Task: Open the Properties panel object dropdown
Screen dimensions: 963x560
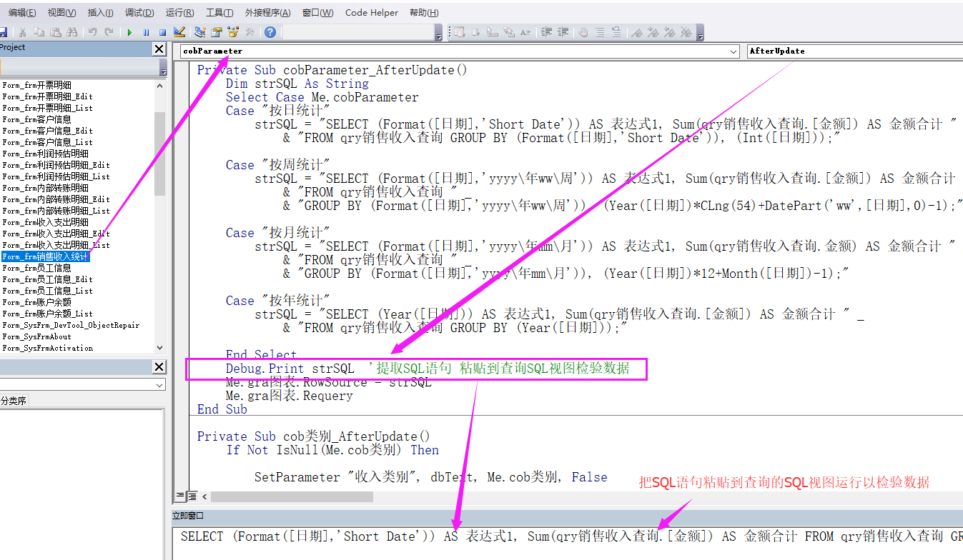Action: click(159, 385)
